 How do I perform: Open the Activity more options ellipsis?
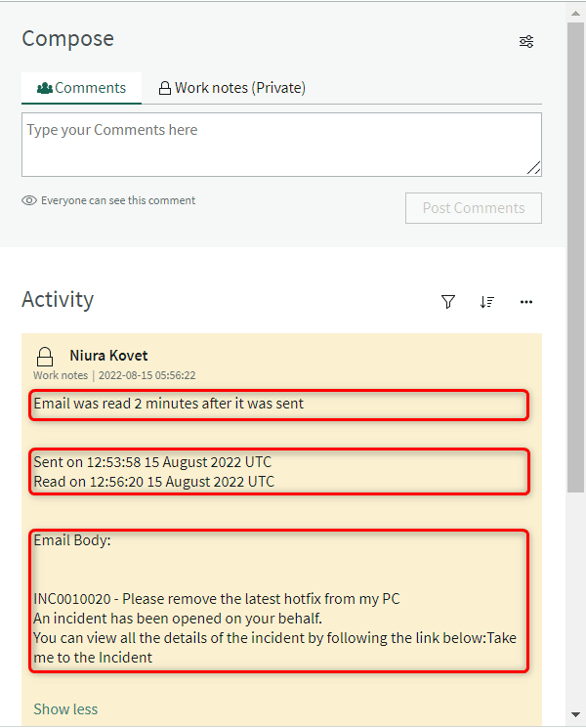click(x=526, y=302)
